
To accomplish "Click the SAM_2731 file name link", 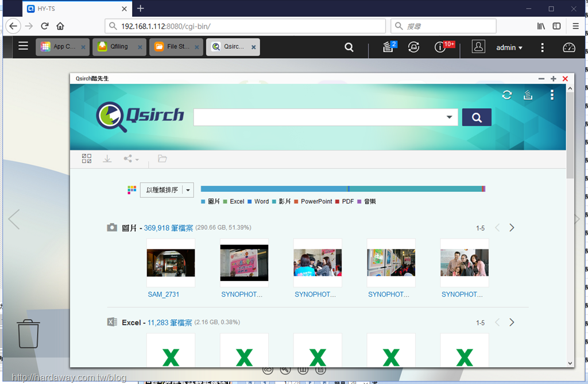I will 164,294.
